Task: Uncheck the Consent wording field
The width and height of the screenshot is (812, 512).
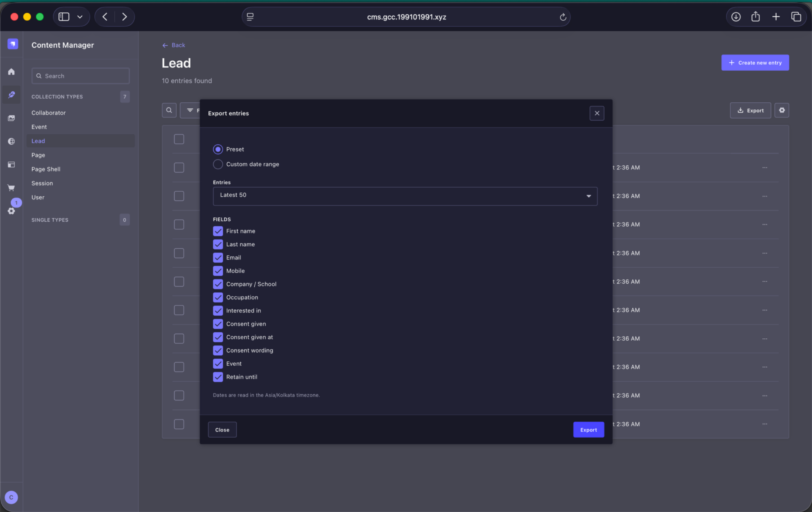Action: 218,350
